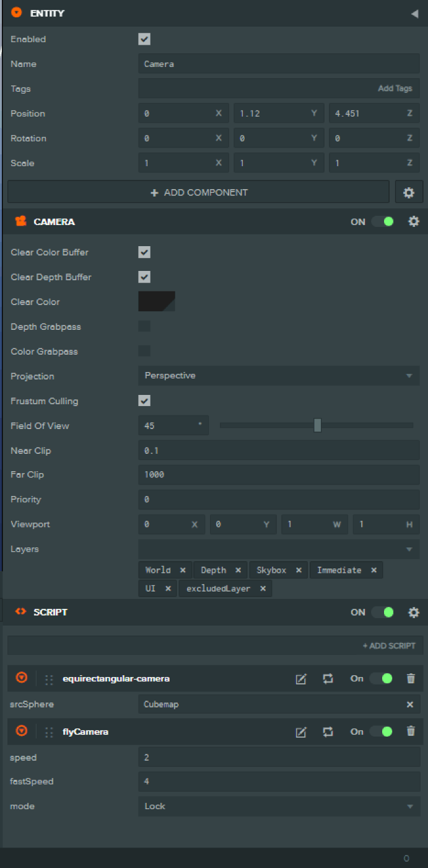Click the Add Script button
The image size is (428, 868).
point(390,646)
